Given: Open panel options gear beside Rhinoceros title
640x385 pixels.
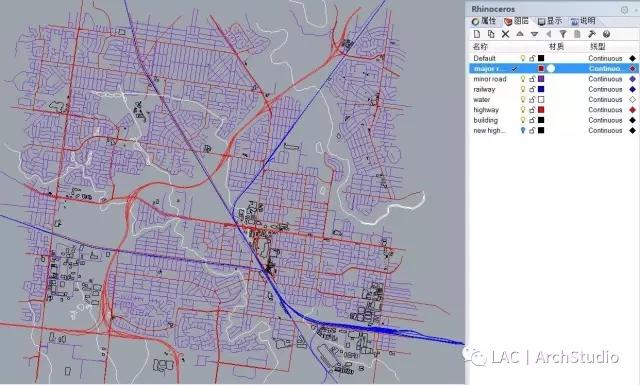Looking at the screenshot, I should [624, 9].
